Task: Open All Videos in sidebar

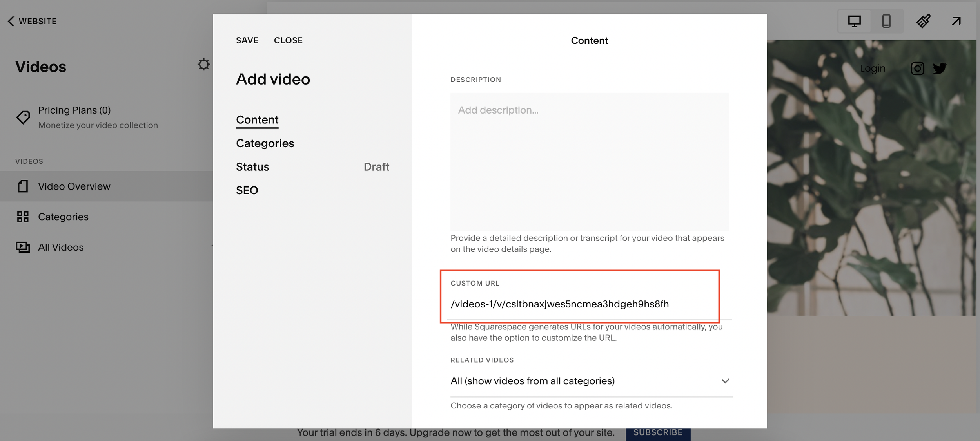Action: [61, 247]
